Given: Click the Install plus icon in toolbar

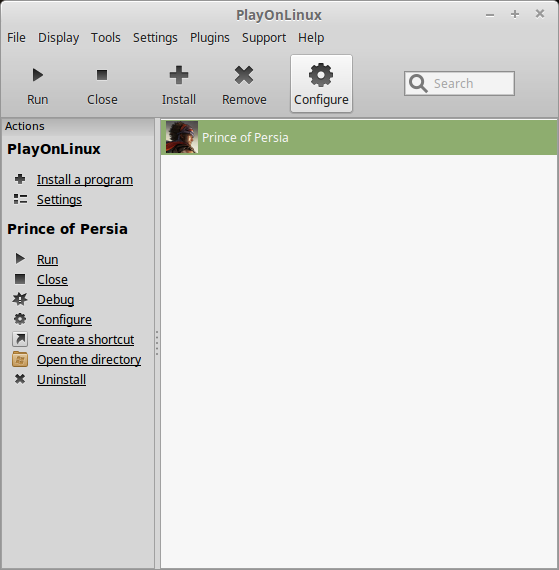Looking at the screenshot, I should coord(179,75).
